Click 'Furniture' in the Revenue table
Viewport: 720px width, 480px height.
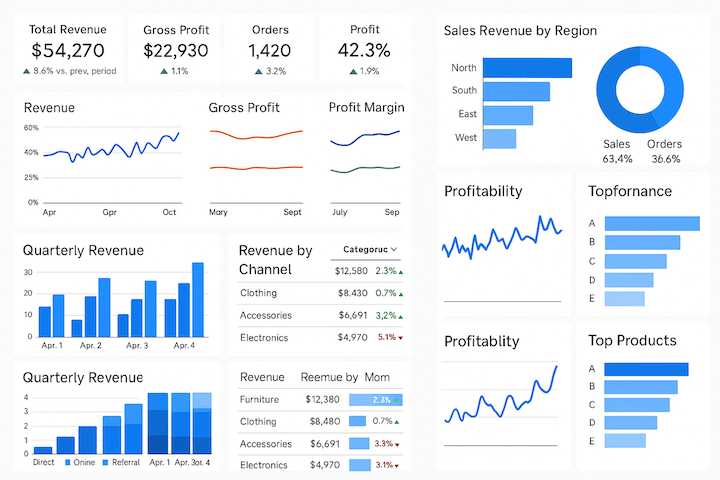(259, 400)
